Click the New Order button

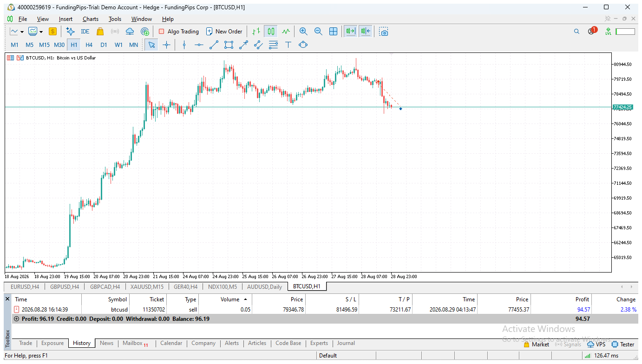tap(224, 32)
